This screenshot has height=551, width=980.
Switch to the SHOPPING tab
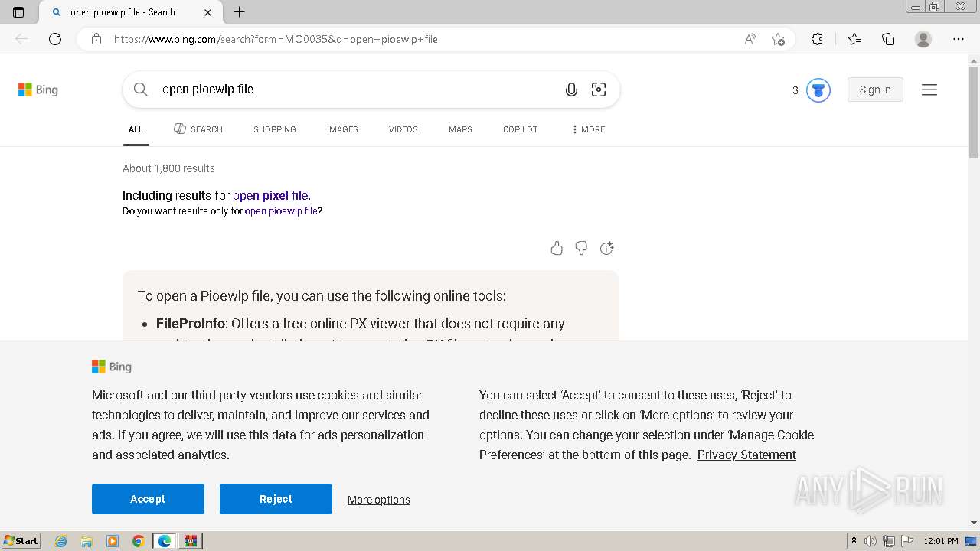pos(275,129)
